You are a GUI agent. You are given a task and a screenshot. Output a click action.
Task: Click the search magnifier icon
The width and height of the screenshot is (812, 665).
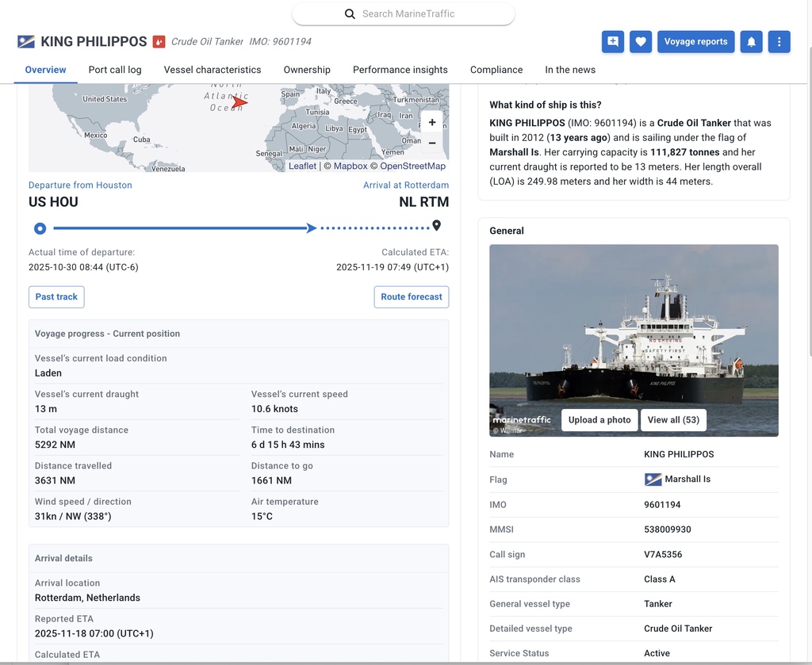click(350, 13)
